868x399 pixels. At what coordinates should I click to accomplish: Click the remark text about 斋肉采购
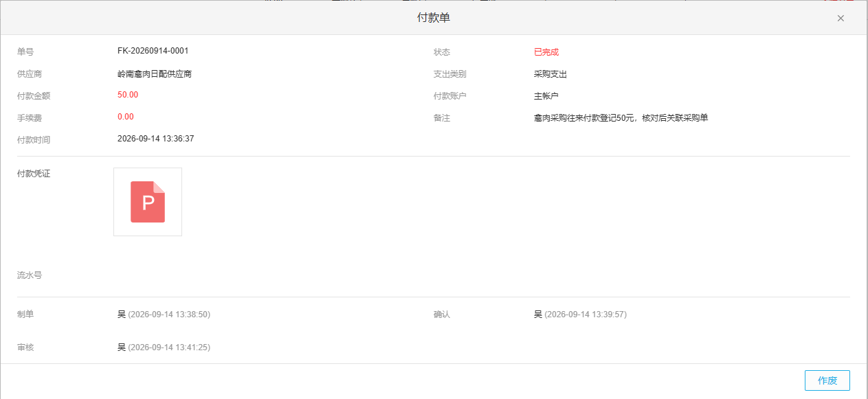(x=621, y=118)
